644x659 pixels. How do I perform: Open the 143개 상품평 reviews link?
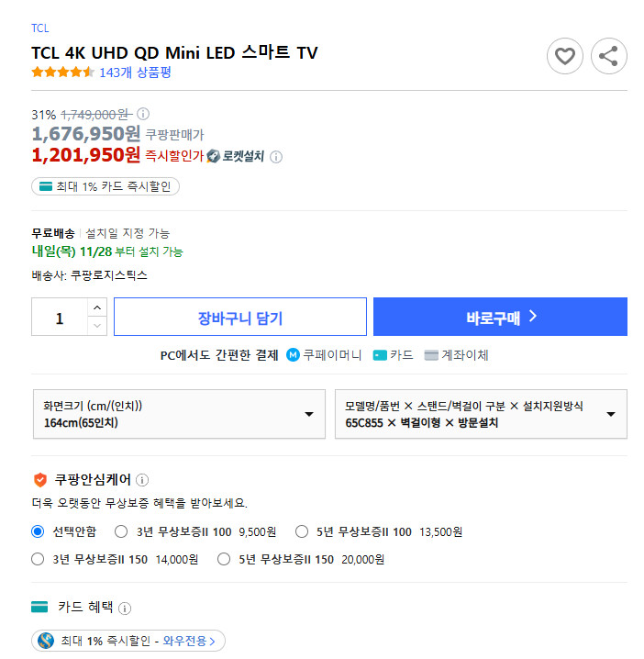coord(135,73)
